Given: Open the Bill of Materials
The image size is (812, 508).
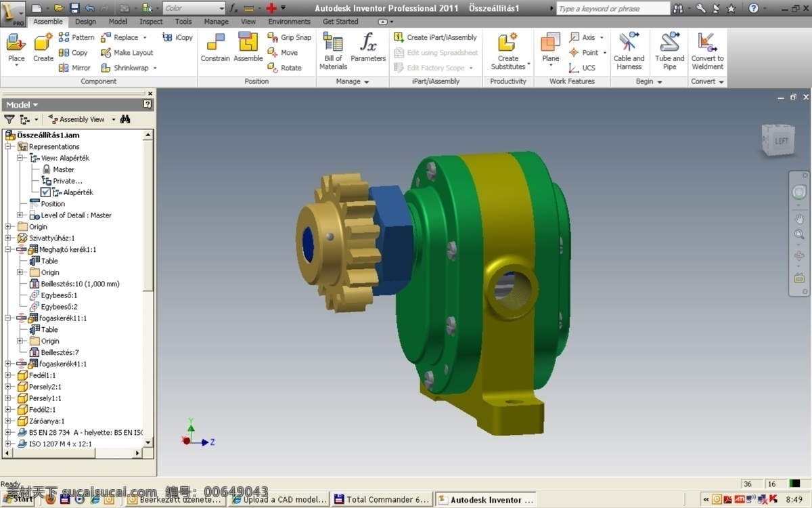Looking at the screenshot, I should tap(333, 51).
